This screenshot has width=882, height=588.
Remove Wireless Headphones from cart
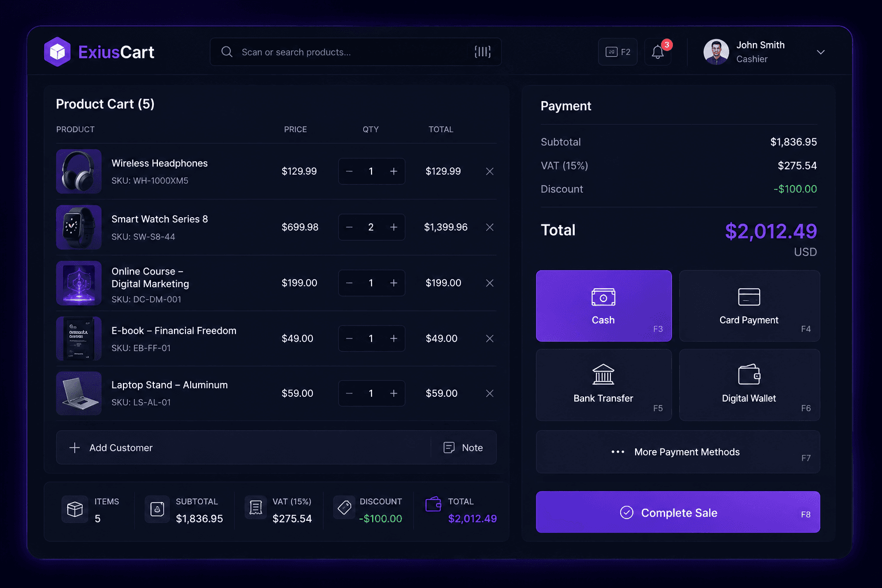pos(490,171)
